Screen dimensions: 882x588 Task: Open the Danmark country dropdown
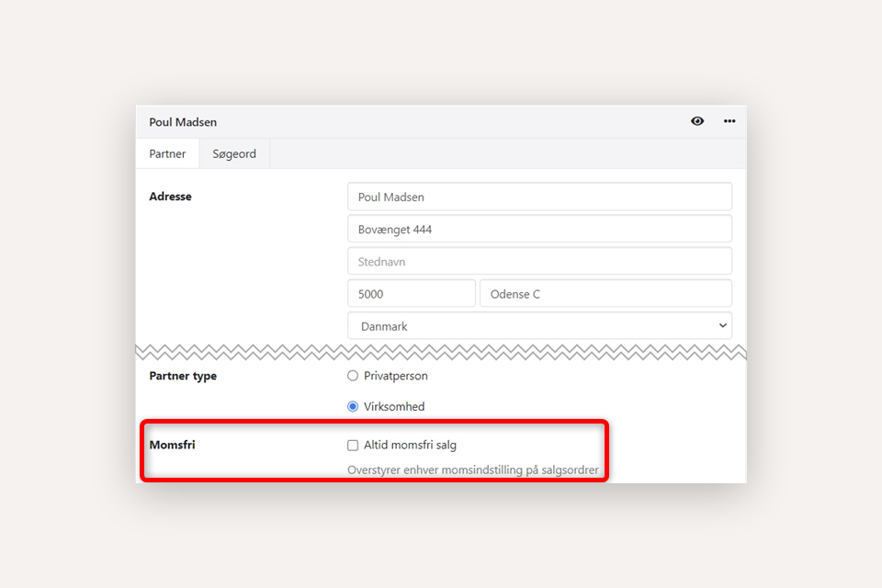(x=539, y=326)
